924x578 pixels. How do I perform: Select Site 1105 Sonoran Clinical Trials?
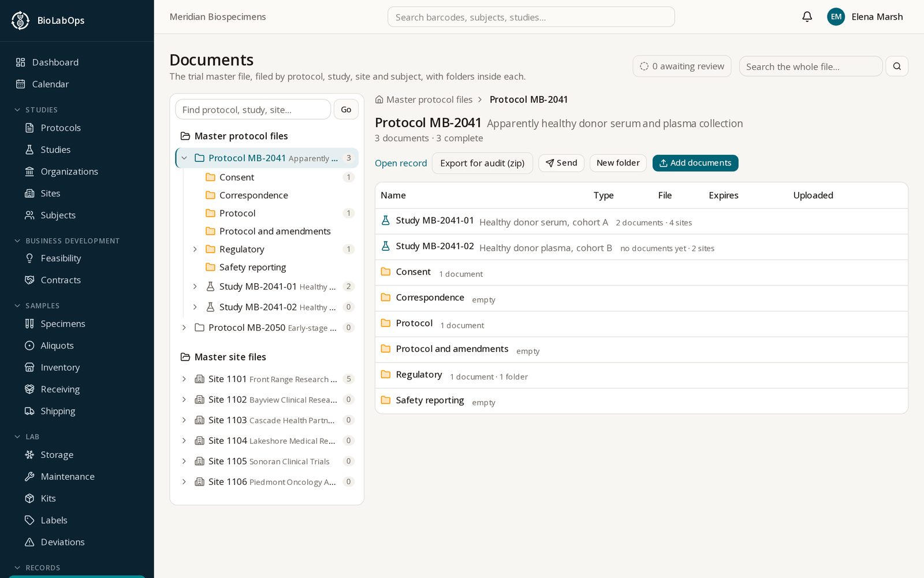[267, 461]
